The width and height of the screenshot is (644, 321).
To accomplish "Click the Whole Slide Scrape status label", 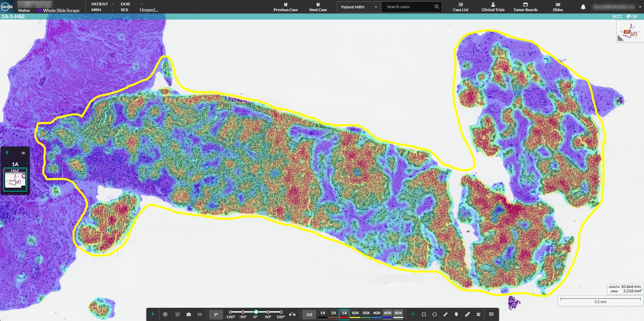I will click(x=61, y=10).
